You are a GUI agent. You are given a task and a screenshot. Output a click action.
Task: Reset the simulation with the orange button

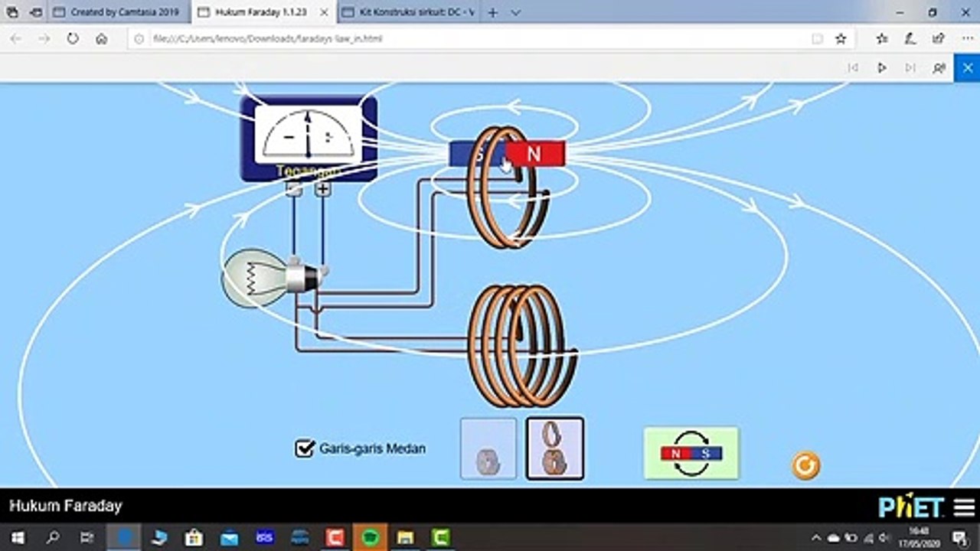coord(805,465)
